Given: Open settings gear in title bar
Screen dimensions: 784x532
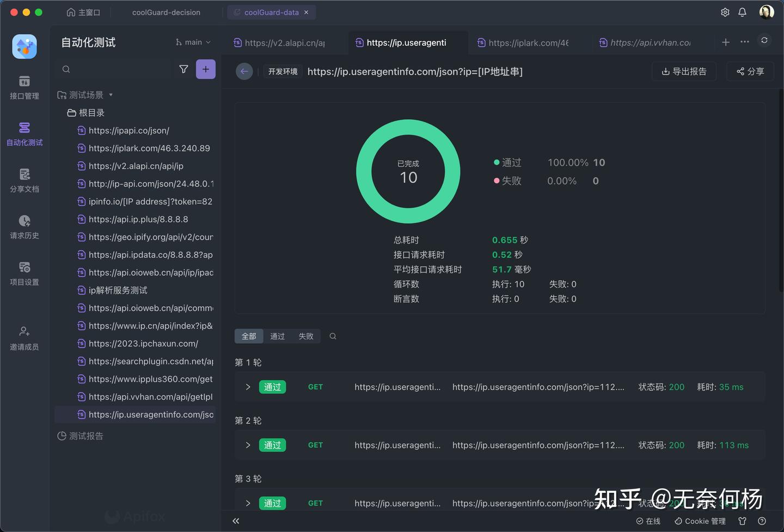Looking at the screenshot, I should tap(725, 12).
